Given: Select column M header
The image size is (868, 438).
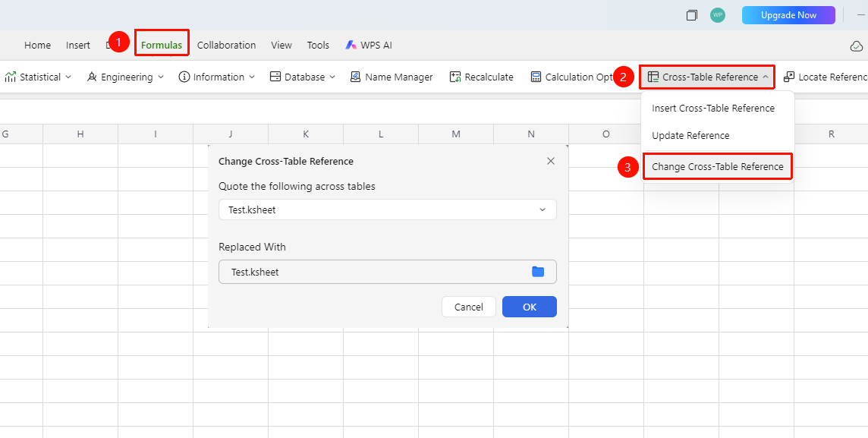Looking at the screenshot, I should (456, 134).
